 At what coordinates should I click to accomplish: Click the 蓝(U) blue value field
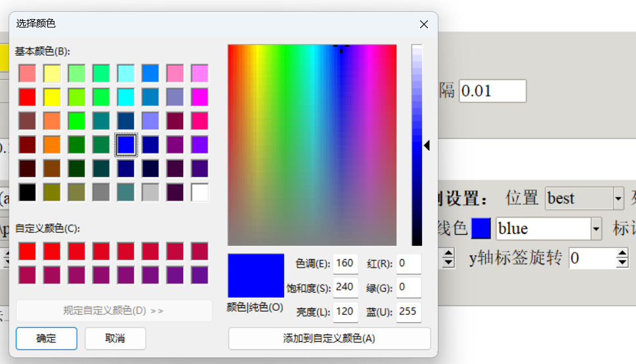(409, 312)
